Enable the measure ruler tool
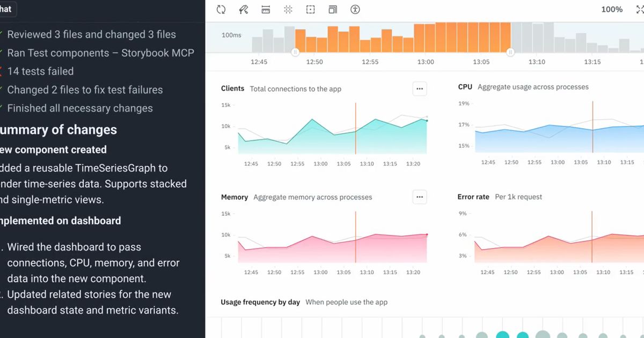 point(266,10)
